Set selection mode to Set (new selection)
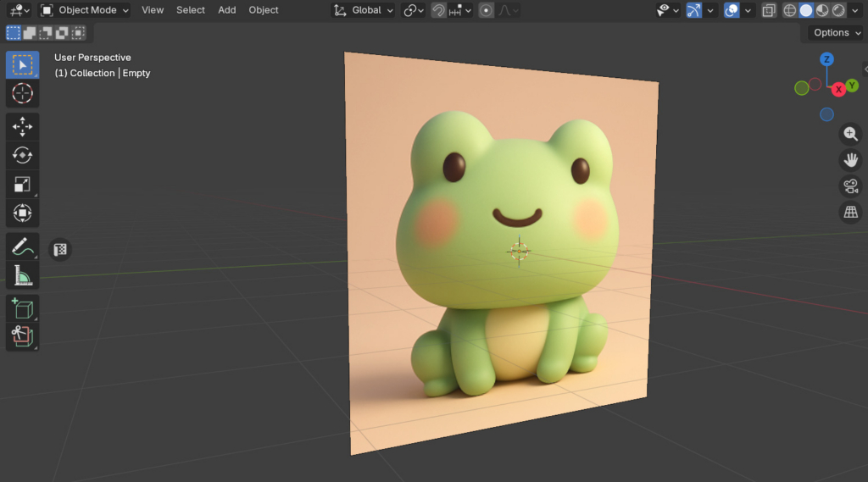868x482 pixels. pyautogui.click(x=14, y=33)
